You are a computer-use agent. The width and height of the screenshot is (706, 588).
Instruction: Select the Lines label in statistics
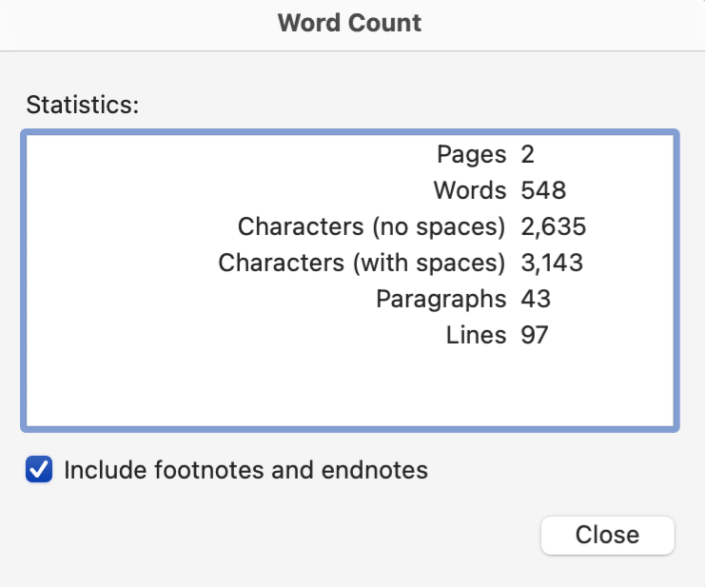click(476, 335)
